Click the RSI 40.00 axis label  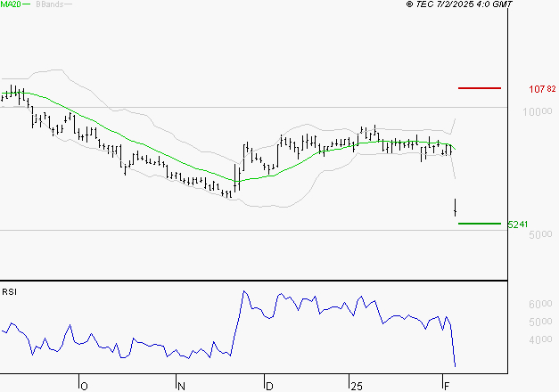point(540,339)
